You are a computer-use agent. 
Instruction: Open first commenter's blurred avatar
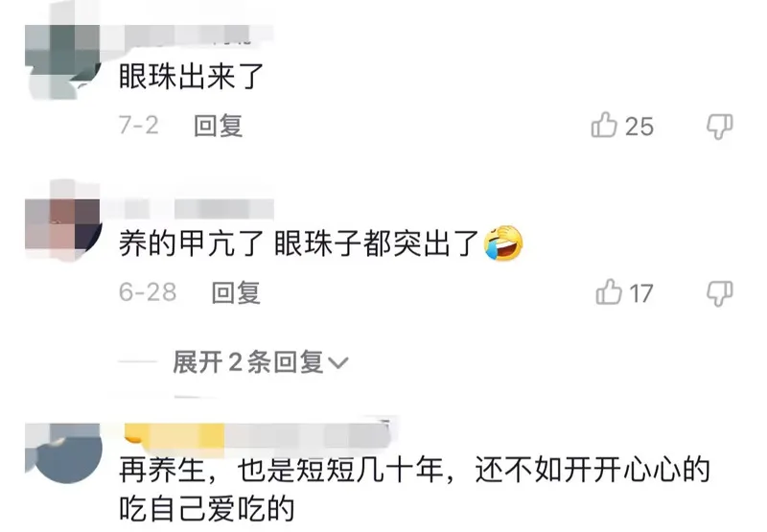[x=62, y=62]
